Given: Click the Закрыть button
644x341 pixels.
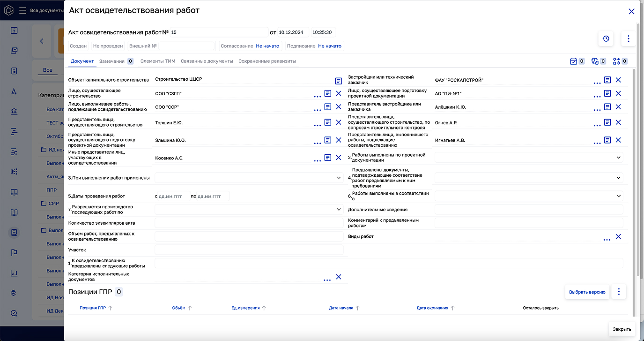Looking at the screenshot, I should point(622,329).
